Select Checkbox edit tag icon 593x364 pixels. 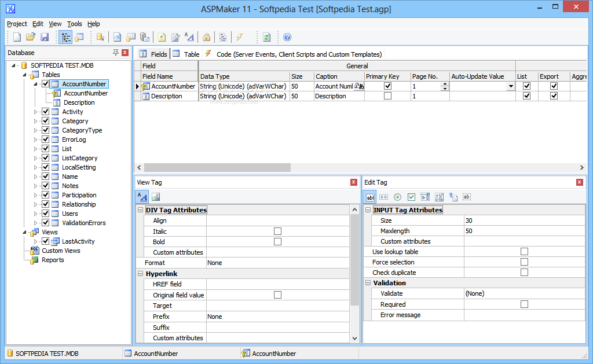412,197
